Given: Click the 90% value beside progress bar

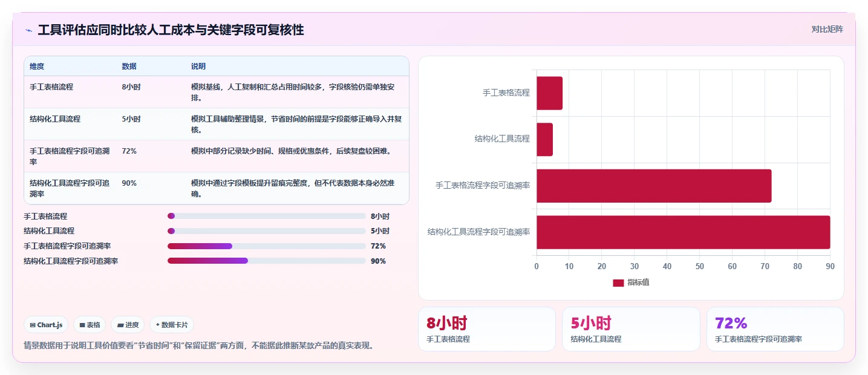Looking at the screenshot, I should point(378,261).
